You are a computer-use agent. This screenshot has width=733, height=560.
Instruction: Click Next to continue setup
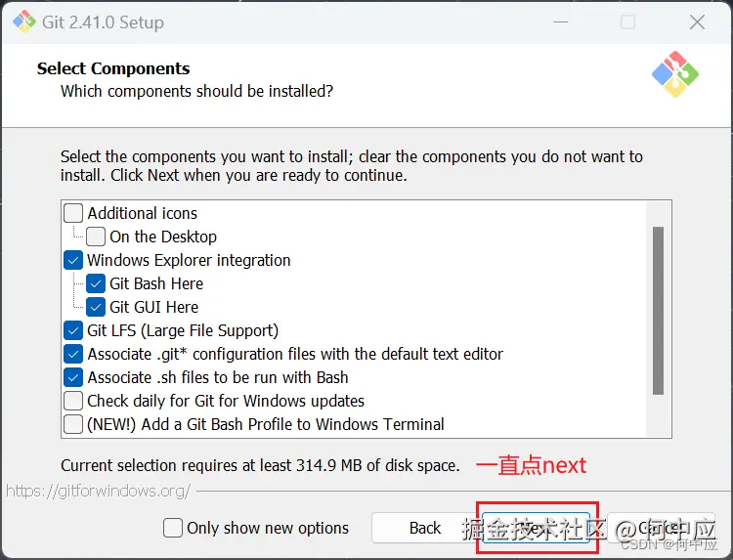click(x=536, y=528)
